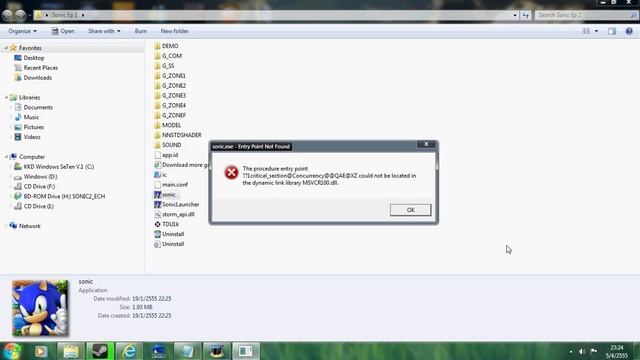Select the storm_api.dll file
The image size is (640, 360).
[x=178, y=214]
